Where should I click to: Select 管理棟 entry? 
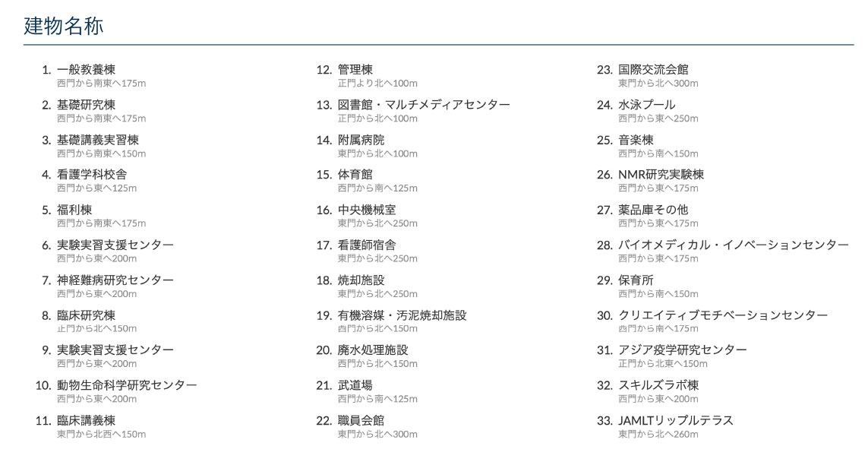point(355,70)
